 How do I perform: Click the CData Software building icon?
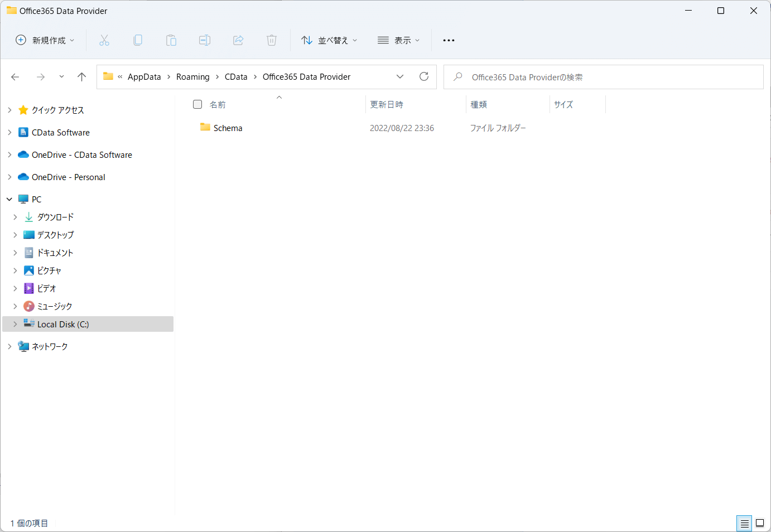point(23,132)
